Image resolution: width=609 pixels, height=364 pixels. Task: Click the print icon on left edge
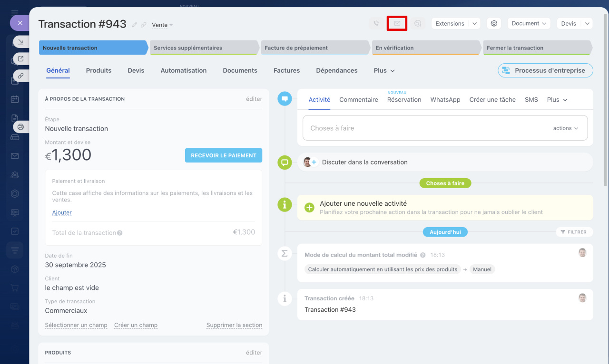20,127
